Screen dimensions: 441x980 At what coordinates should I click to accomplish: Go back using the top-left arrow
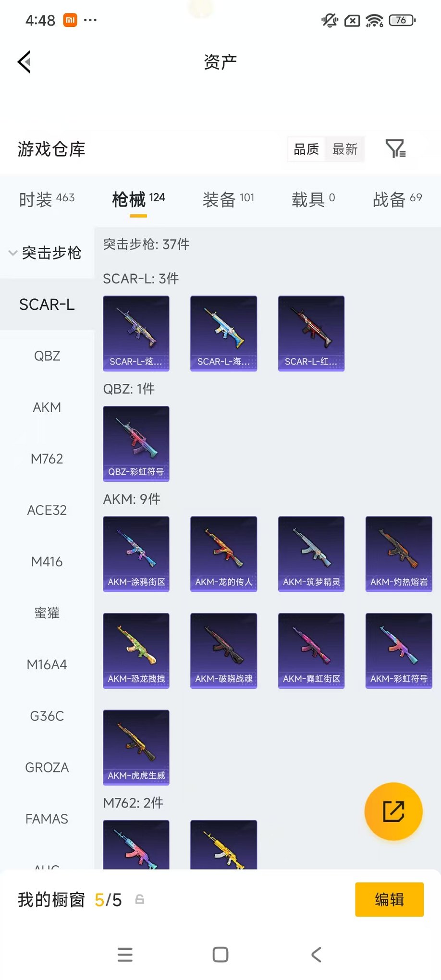pyautogui.click(x=24, y=61)
